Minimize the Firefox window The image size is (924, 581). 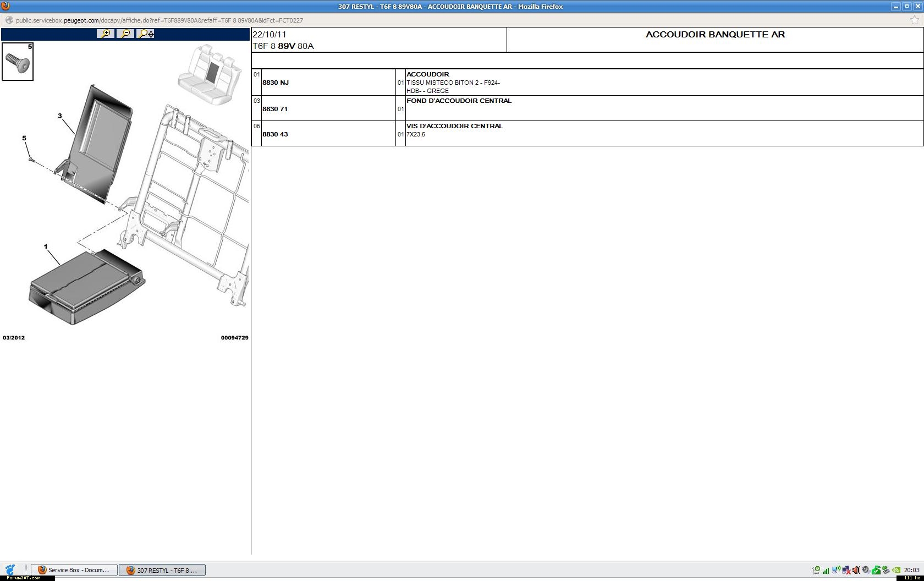click(895, 7)
